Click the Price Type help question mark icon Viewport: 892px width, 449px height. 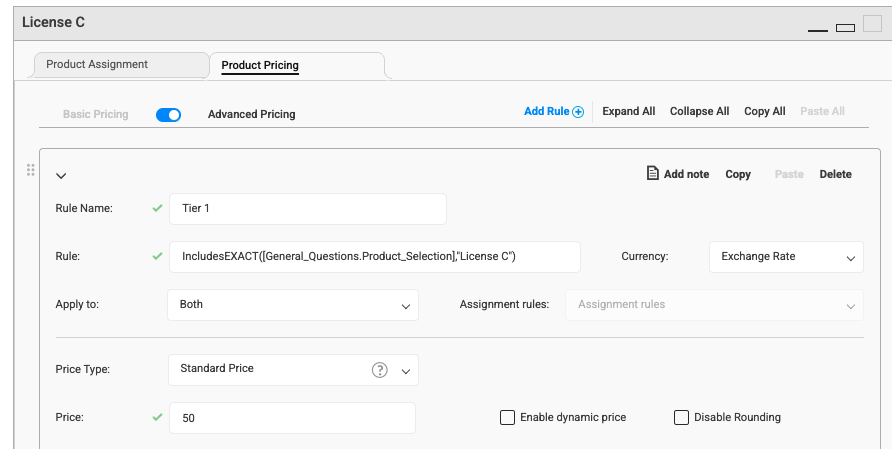click(379, 370)
